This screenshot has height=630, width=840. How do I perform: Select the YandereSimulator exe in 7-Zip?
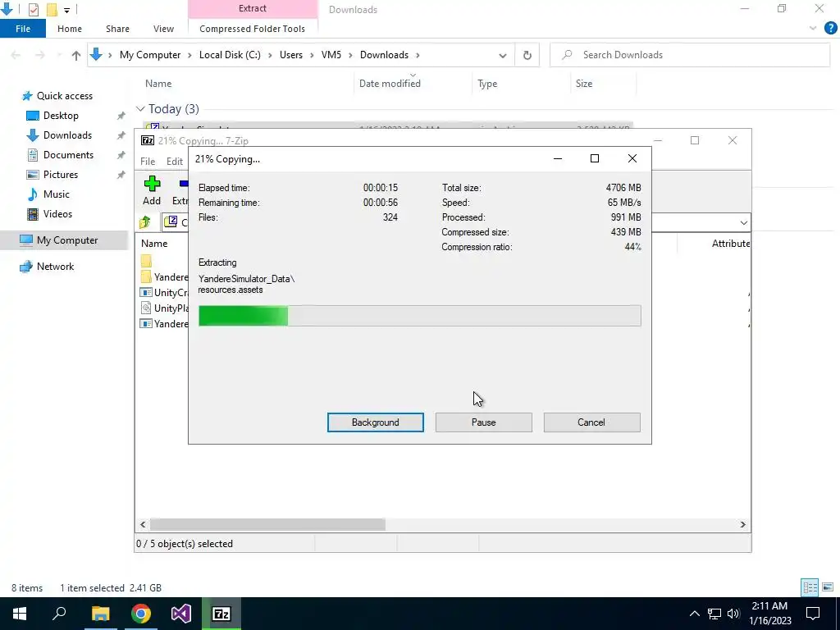[164, 323]
